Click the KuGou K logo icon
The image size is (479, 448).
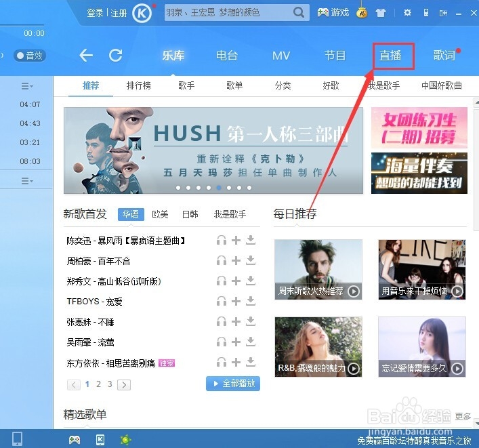pos(142,14)
